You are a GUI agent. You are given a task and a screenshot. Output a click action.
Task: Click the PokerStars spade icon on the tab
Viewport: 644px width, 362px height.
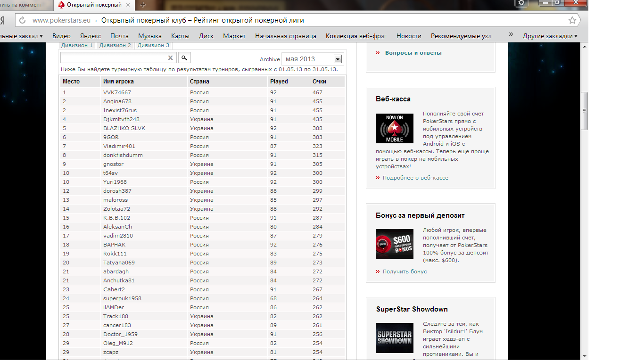pos(61,5)
